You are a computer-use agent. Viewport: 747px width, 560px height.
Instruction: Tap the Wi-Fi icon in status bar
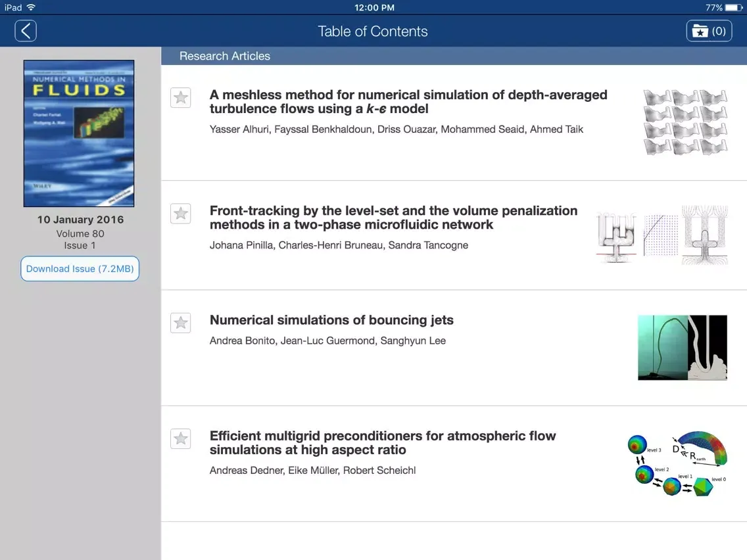31,8
